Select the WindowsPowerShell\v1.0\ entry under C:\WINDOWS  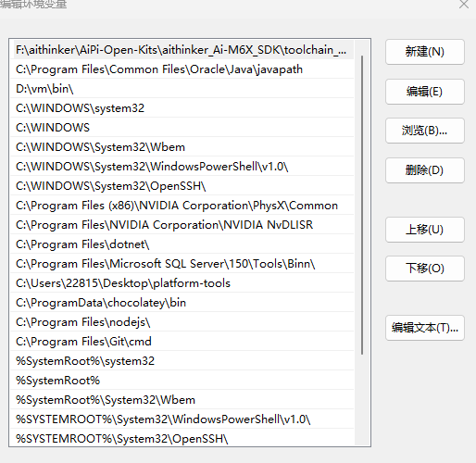tap(182, 167)
